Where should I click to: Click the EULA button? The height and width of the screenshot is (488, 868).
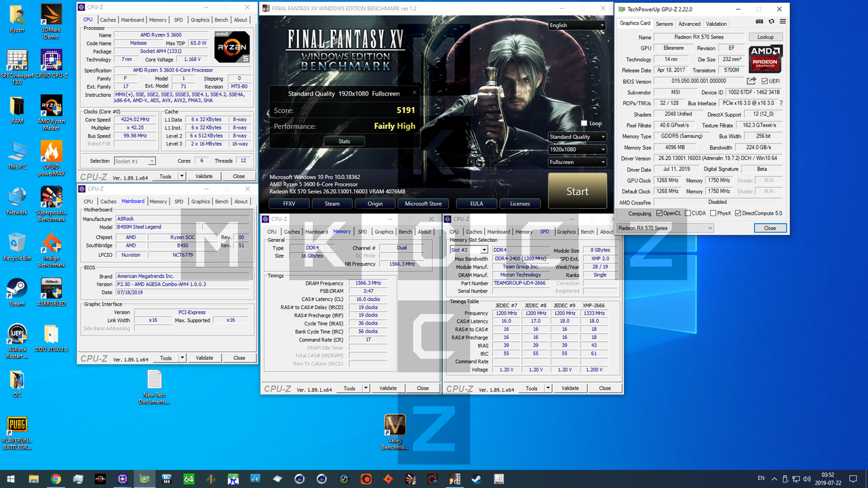[x=477, y=203]
